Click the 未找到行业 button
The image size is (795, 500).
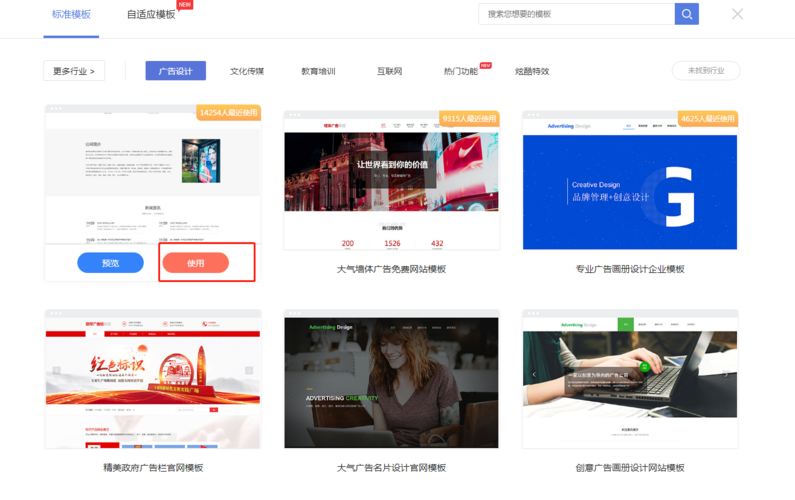(x=706, y=70)
